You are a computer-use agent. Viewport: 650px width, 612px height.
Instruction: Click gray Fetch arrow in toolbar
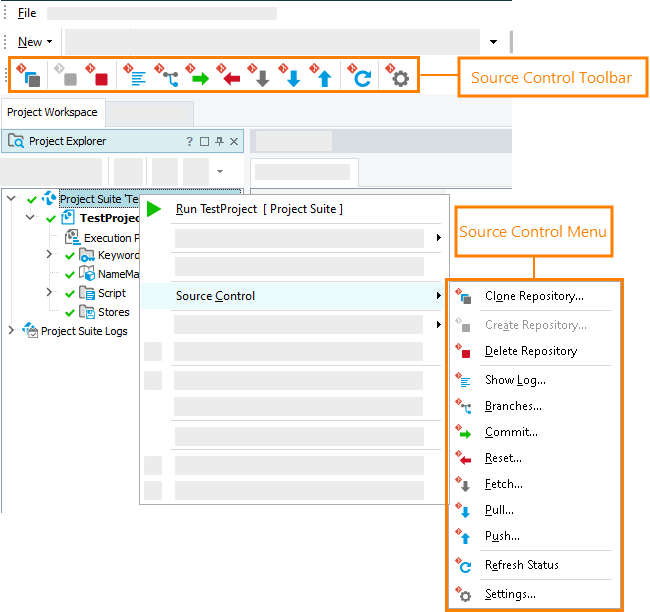coord(261,78)
